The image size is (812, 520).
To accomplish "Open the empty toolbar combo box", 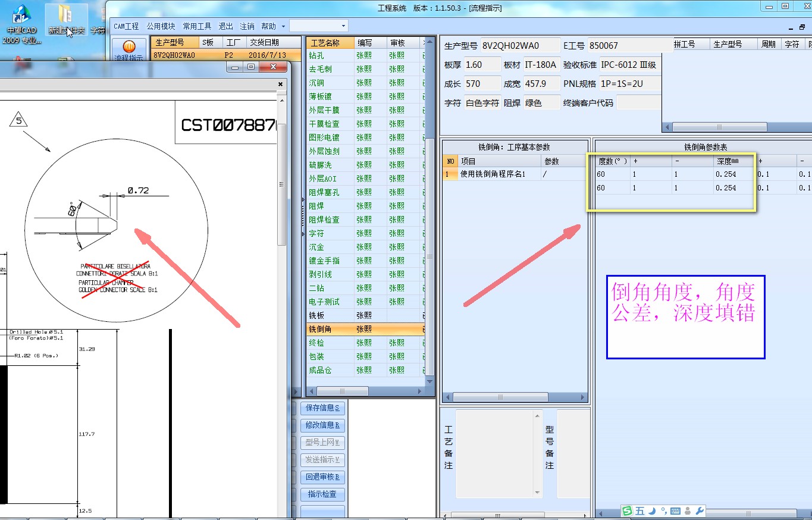I will 318,26.
